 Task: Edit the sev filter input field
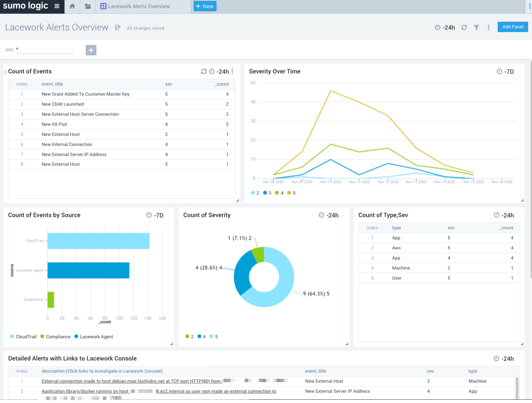click(x=45, y=50)
